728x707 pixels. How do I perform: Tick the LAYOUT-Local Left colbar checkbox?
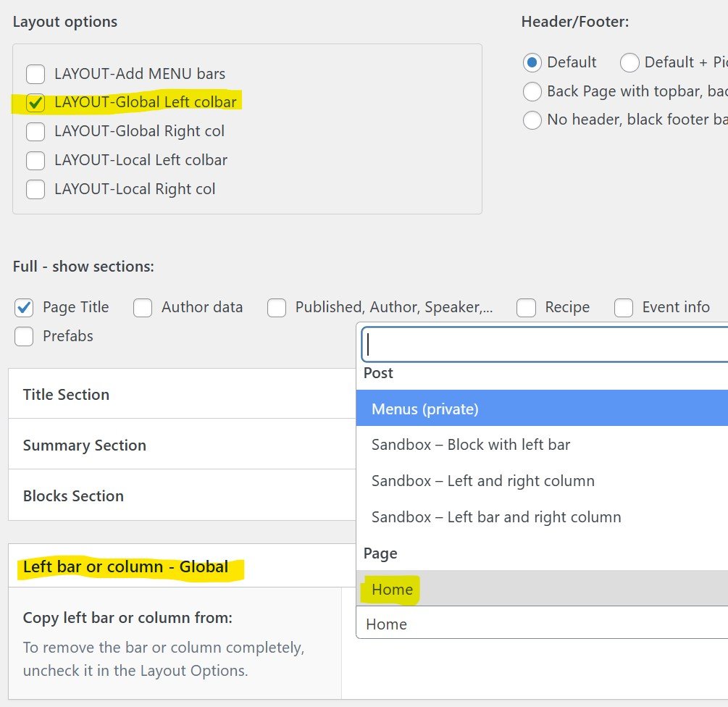click(x=35, y=161)
